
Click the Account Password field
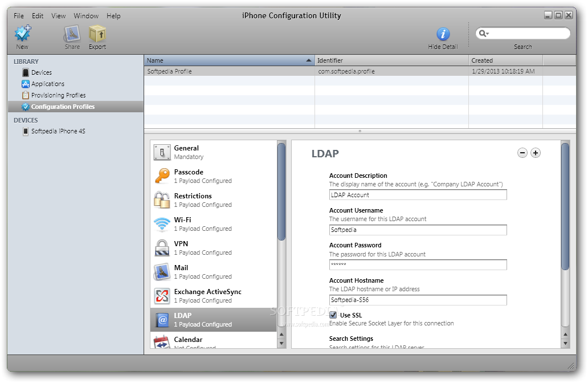click(418, 264)
